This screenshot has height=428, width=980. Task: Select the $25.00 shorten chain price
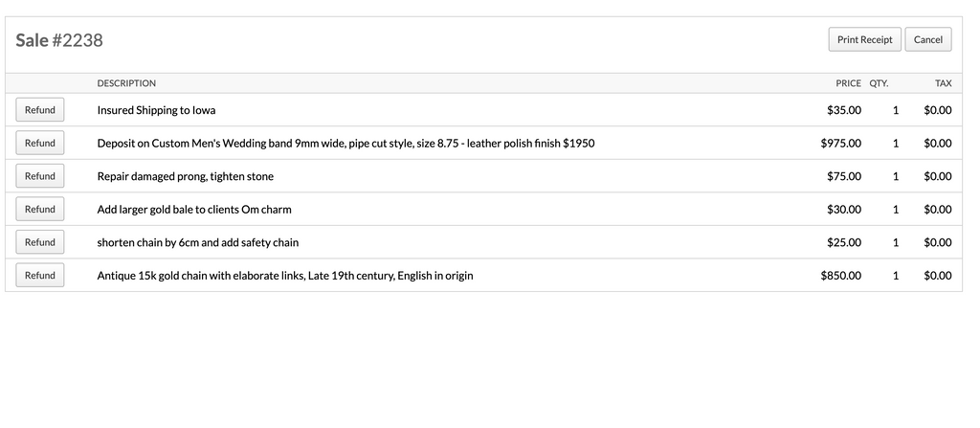tap(844, 242)
